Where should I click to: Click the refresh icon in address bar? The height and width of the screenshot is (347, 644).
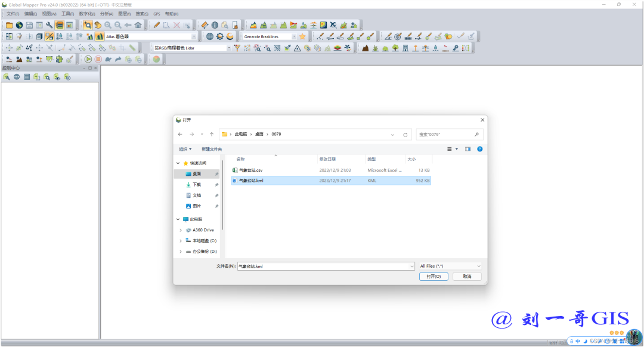pyautogui.click(x=405, y=135)
